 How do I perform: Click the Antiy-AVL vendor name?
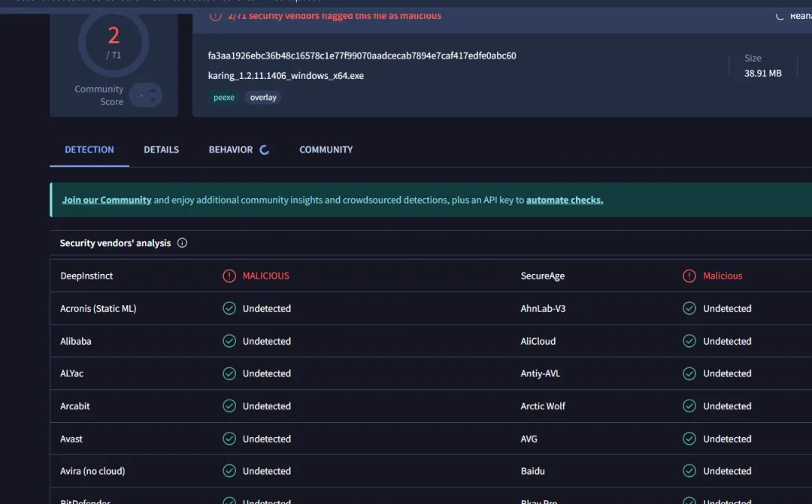point(540,373)
